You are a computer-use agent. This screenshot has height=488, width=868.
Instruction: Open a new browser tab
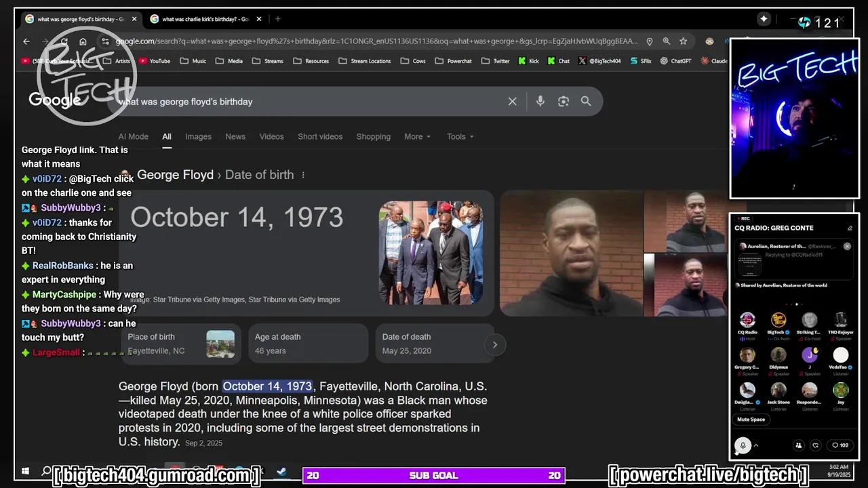[x=277, y=19]
